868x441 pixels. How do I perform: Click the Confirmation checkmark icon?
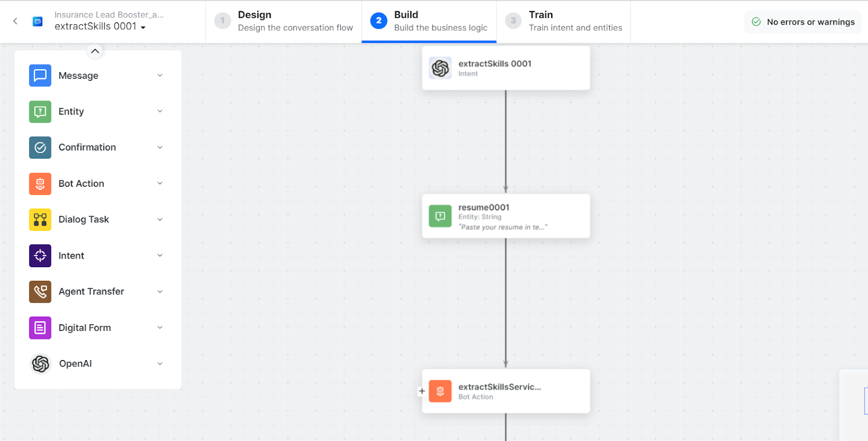[x=40, y=148]
